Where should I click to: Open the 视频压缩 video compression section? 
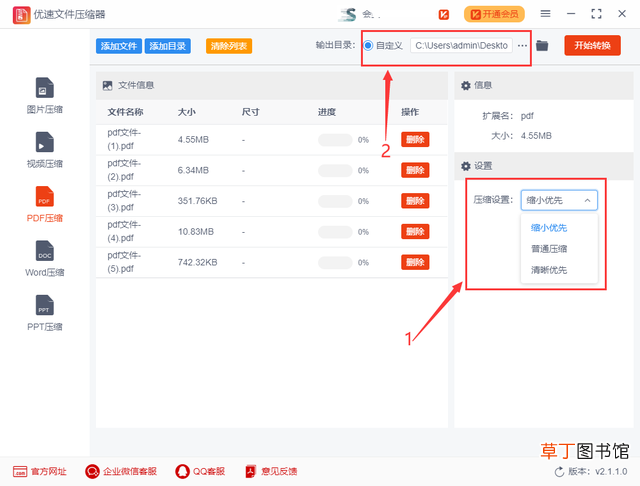[44, 149]
